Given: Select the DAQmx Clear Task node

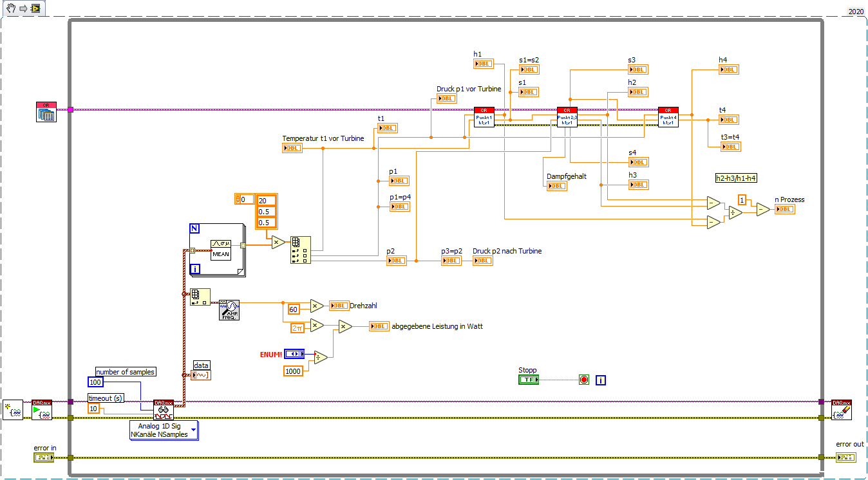Looking at the screenshot, I should [x=842, y=410].
